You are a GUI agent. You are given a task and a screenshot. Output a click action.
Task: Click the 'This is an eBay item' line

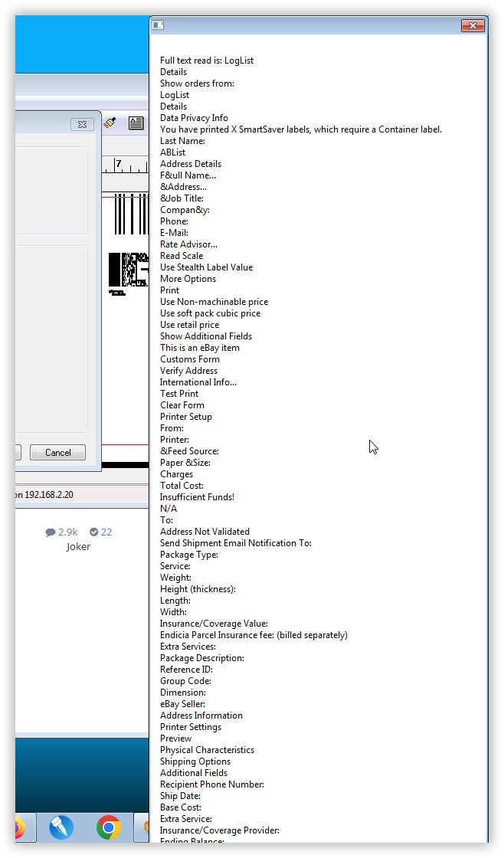[x=200, y=348]
